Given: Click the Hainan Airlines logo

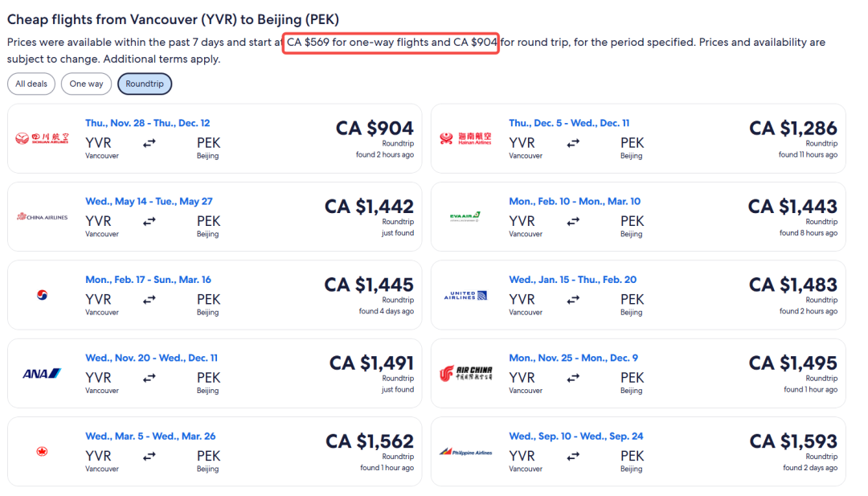Looking at the screenshot, I should tap(465, 138).
